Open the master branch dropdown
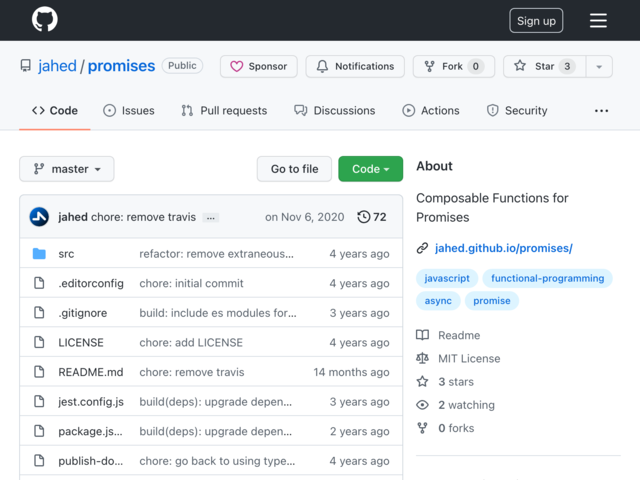This screenshot has height=480, width=640. (x=67, y=169)
